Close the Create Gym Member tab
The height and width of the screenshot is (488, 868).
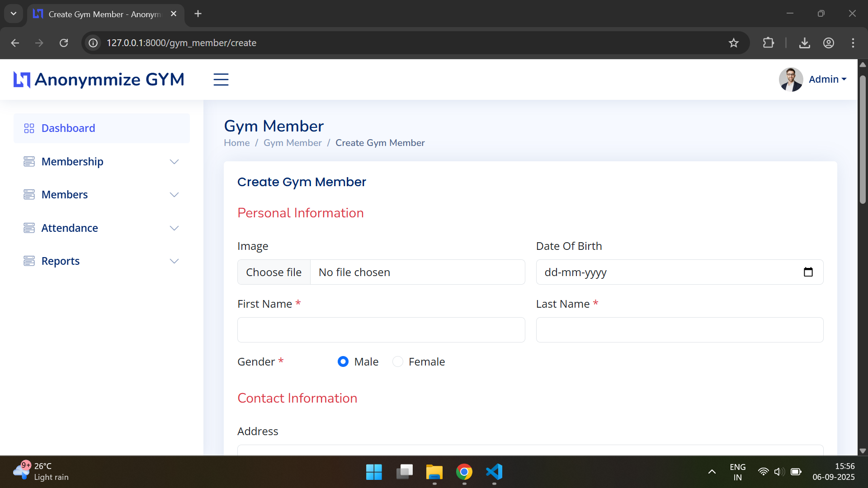point(174,14)
